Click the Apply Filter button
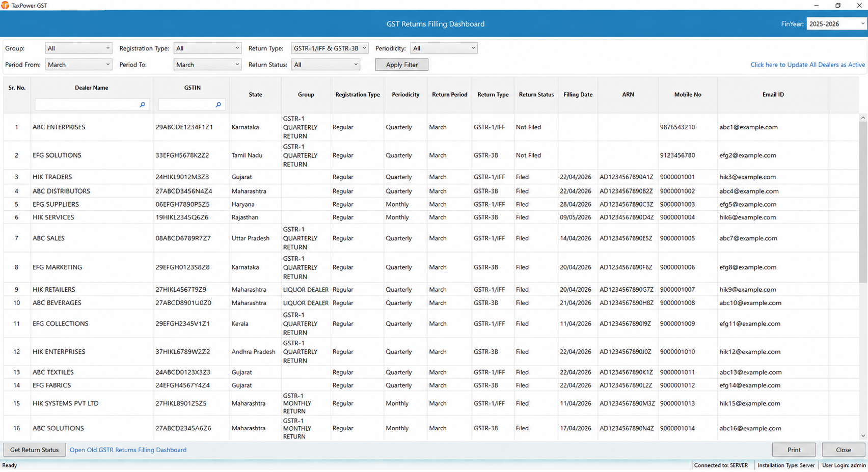The height and width of the screenshot is (472, 868). [x=401, y=65]
